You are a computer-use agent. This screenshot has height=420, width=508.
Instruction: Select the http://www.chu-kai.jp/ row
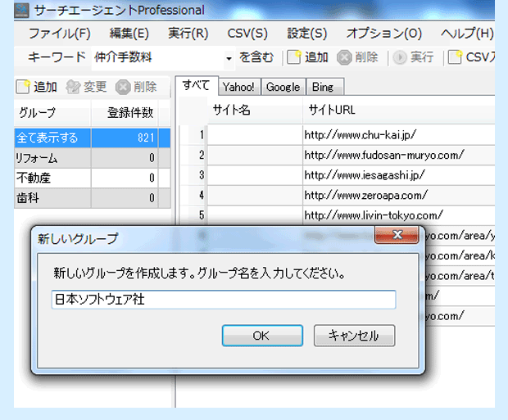pos(337,135)
